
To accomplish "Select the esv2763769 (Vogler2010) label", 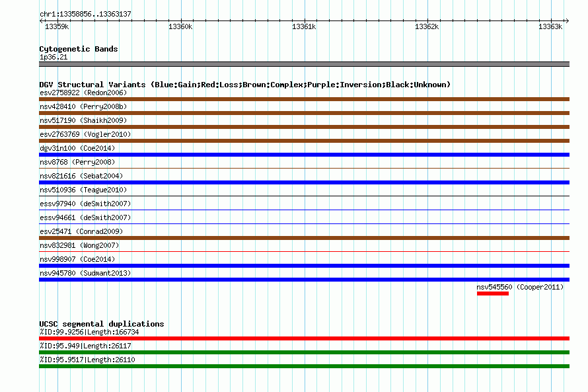I will (85, 134).
